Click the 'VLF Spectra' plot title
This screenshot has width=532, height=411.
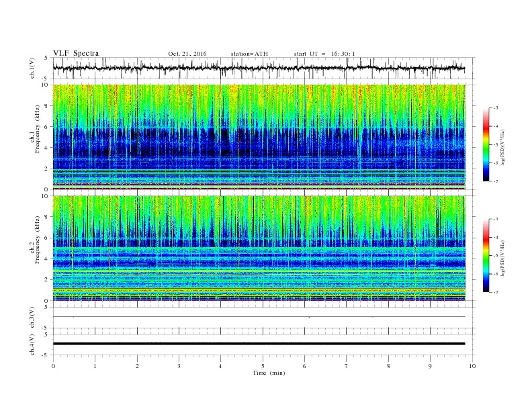coord(76,53)
